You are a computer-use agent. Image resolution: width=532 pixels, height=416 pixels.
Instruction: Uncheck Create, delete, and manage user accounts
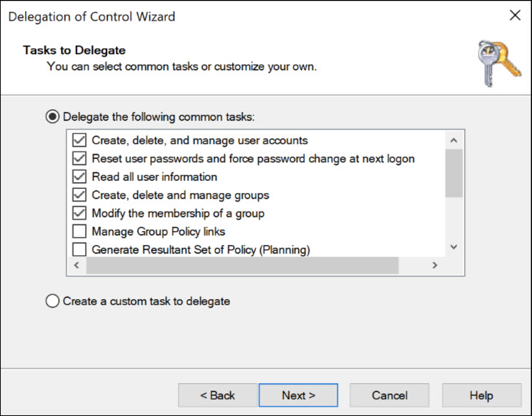click(x=79, y=140)
